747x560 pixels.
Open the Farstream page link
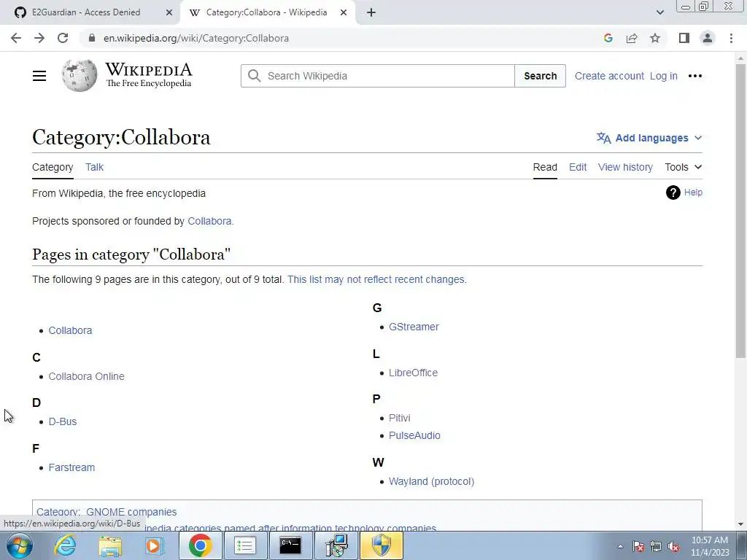[71, 467]
